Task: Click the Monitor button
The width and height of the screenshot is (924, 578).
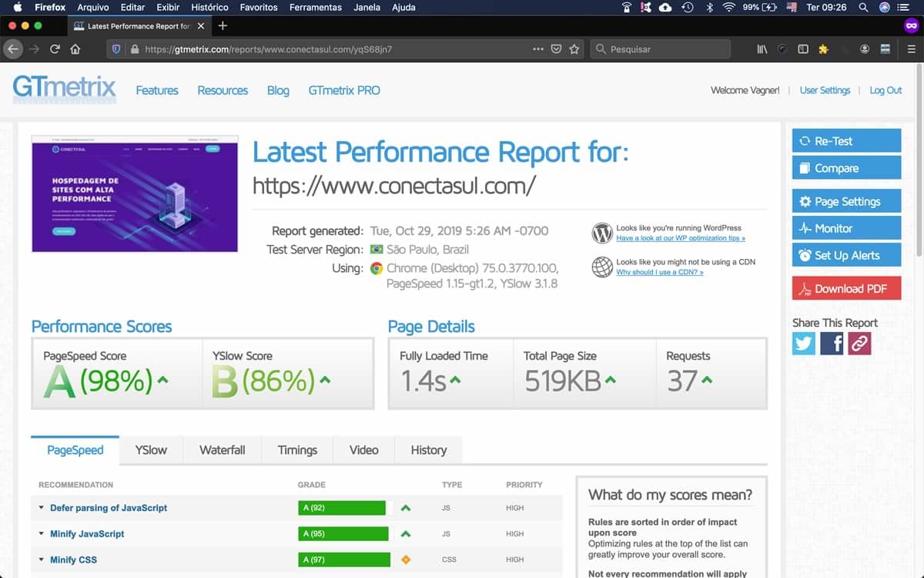Action: (846, 228)
